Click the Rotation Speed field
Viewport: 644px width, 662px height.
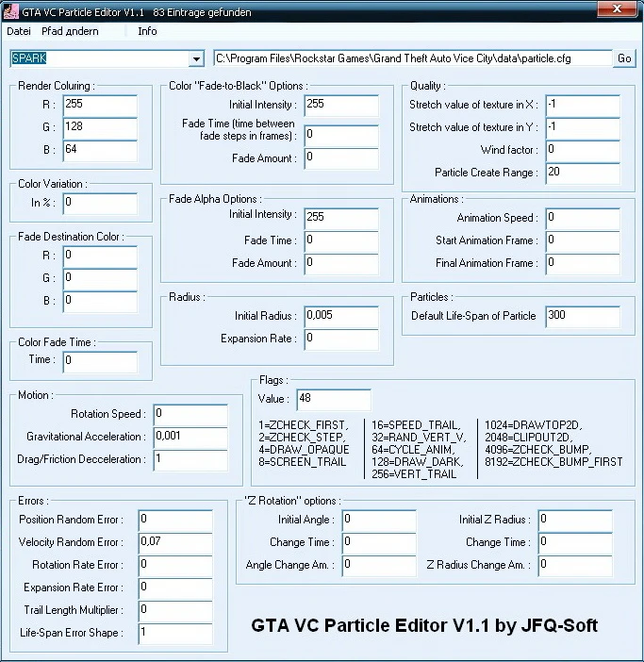pyautogui.click(x=190, y=415)
